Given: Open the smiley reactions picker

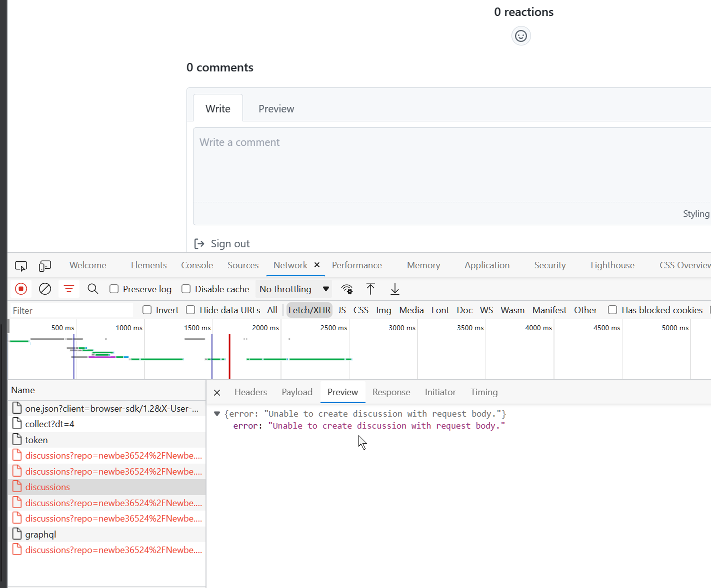Looking at the screenshot, I should (x=521, y=35).
